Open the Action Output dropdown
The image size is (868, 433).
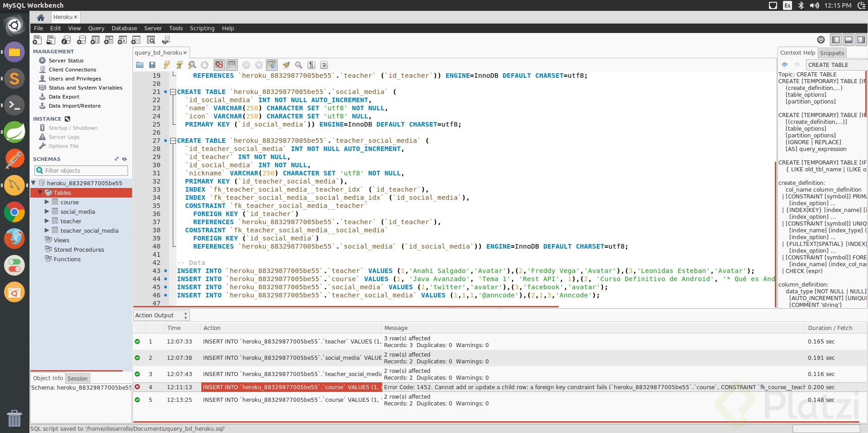coord(161,315)
